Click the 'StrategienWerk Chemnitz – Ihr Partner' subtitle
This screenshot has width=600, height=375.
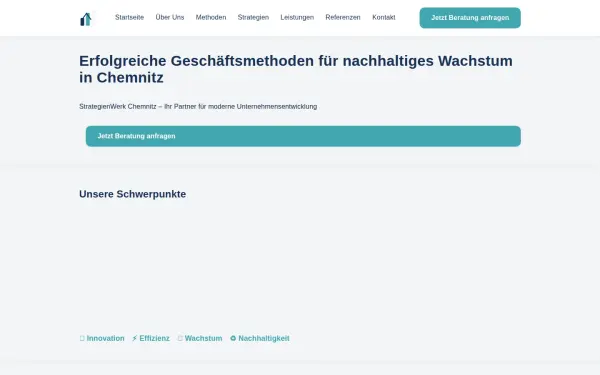198,106
